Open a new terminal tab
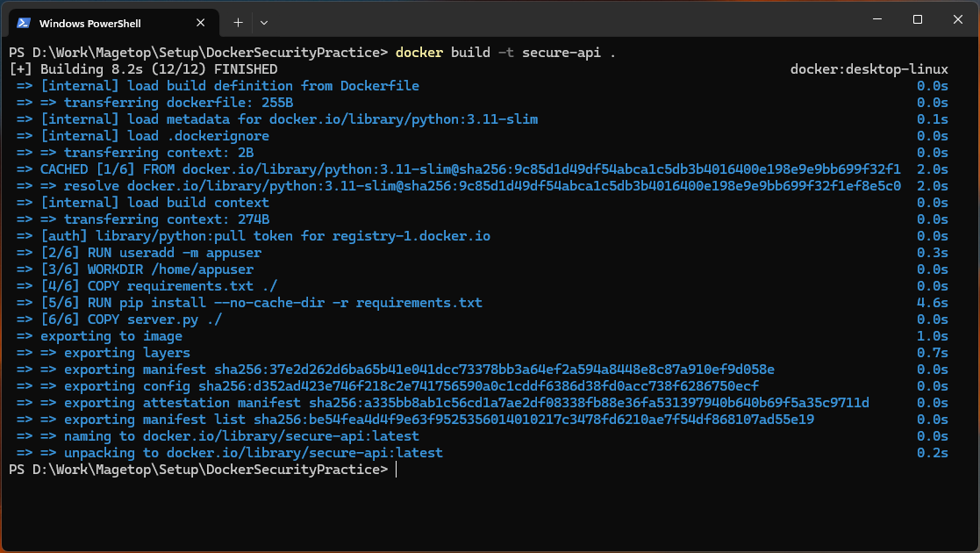 coord(238,22)
